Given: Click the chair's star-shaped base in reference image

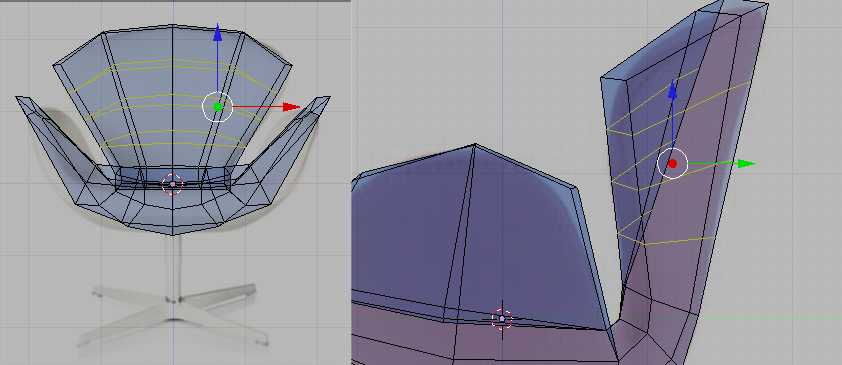Looking at the screenshot, I should pos(173,317).
